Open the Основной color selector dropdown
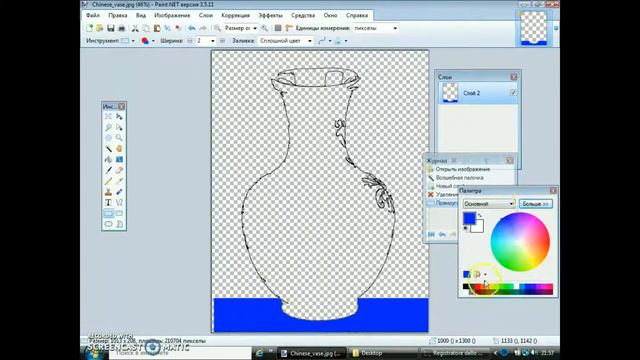 pyautogui.click(x=489, y=203)
